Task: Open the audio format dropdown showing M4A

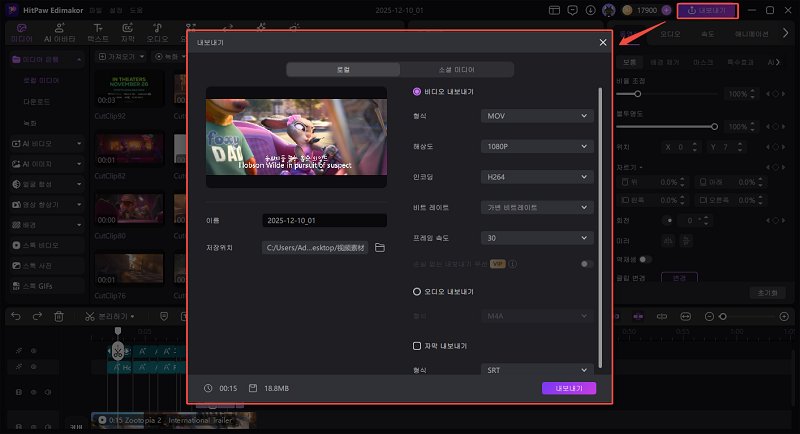Action: click(537, 316)
